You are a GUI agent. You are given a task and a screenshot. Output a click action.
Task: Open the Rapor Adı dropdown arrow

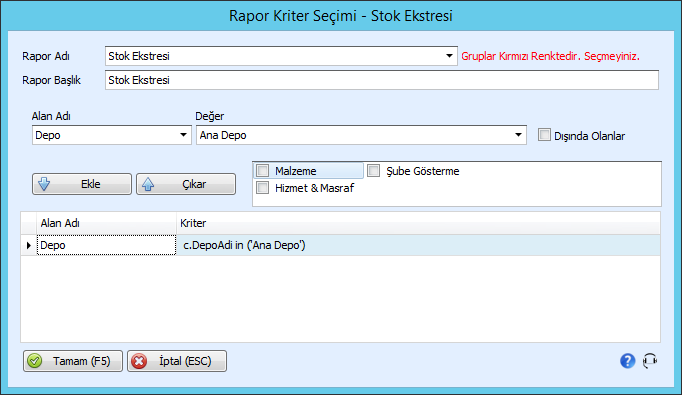(x=449, y=56)
